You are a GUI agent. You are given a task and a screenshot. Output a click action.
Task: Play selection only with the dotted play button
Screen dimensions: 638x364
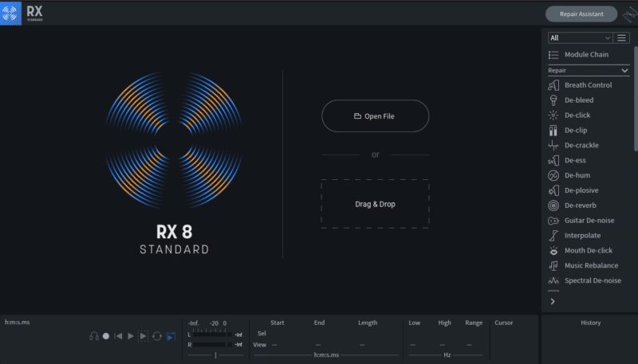coord(143,336)
